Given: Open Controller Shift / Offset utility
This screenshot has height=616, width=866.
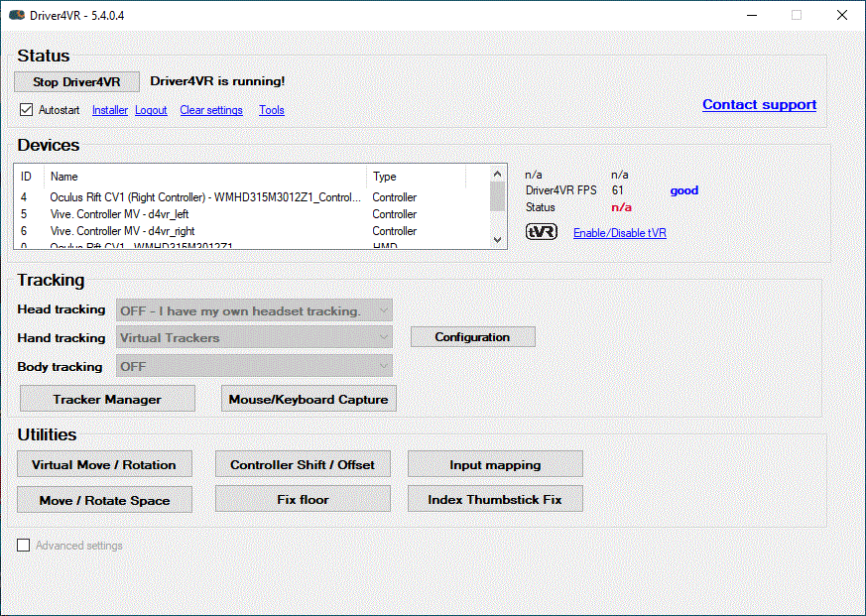Looking at the screenshot, I should point(303,464).
